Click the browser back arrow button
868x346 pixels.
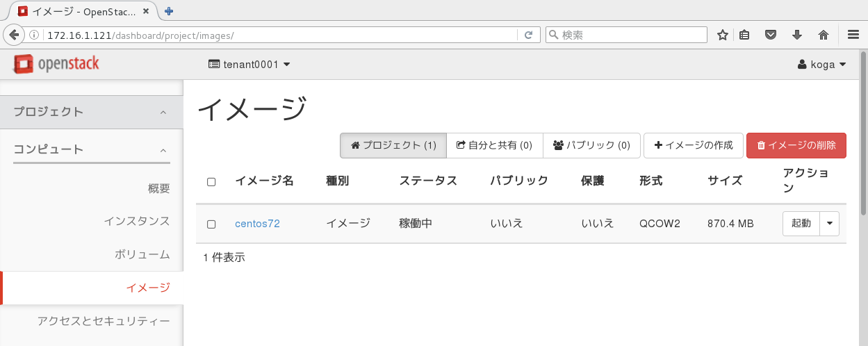pyautogui.click(x=13, y=35)
